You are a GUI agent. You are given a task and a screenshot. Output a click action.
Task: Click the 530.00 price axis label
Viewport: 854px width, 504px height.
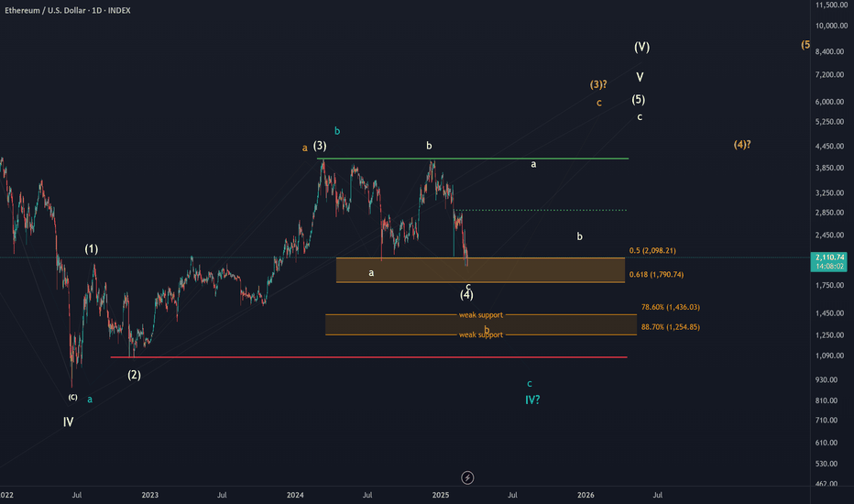pos(827,464)
